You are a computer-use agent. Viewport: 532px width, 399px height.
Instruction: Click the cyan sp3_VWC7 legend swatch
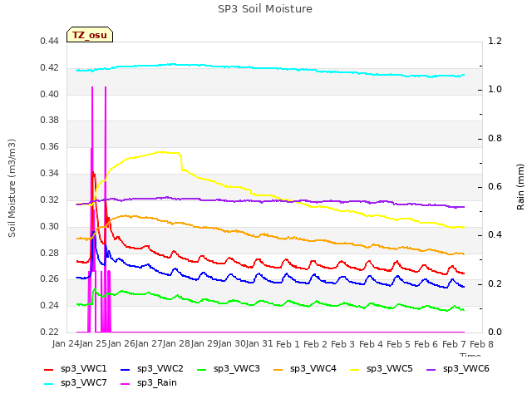point(49,384)
